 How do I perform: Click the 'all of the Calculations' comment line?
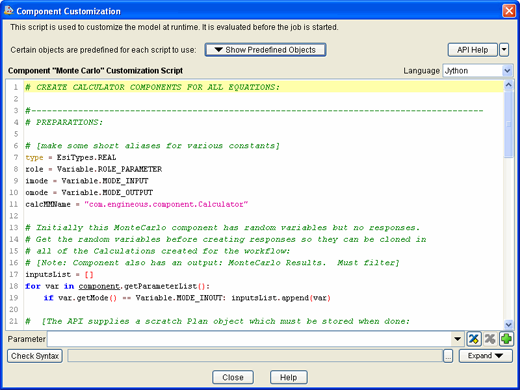[158, 251]
